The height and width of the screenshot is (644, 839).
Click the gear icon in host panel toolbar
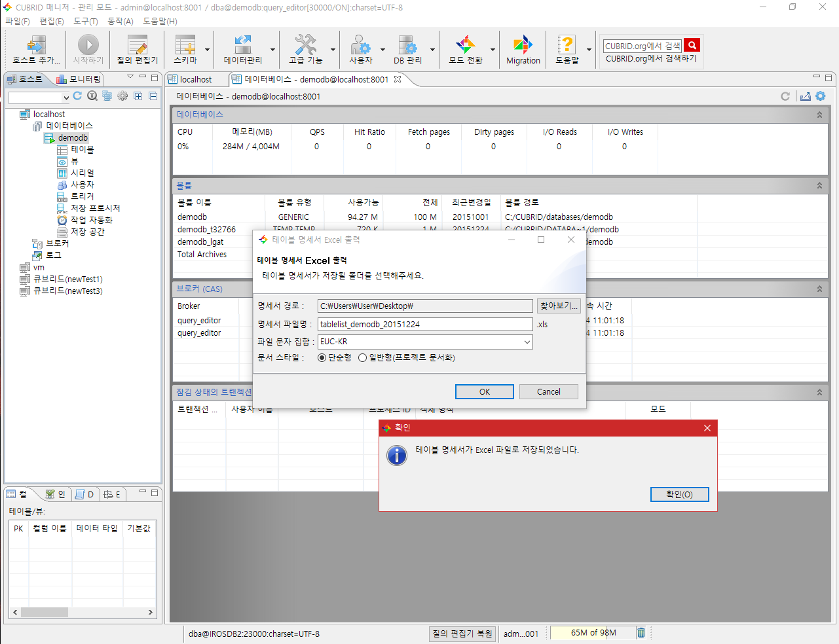tap(122, 96)
